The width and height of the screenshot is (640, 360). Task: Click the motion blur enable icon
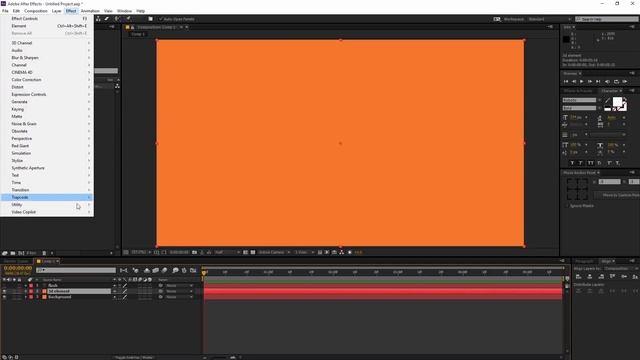click(x=164, y=270)
